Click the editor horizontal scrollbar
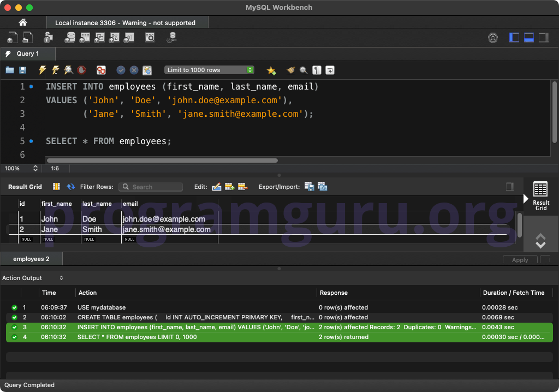 (162, 161)
